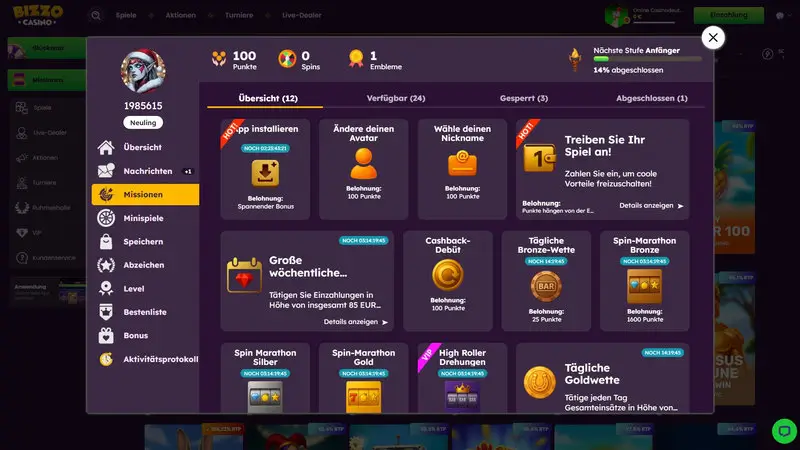800x450 pixels.
Task: Open Aktivitätsprotokoll clock item
Action: tap(147, 359)
